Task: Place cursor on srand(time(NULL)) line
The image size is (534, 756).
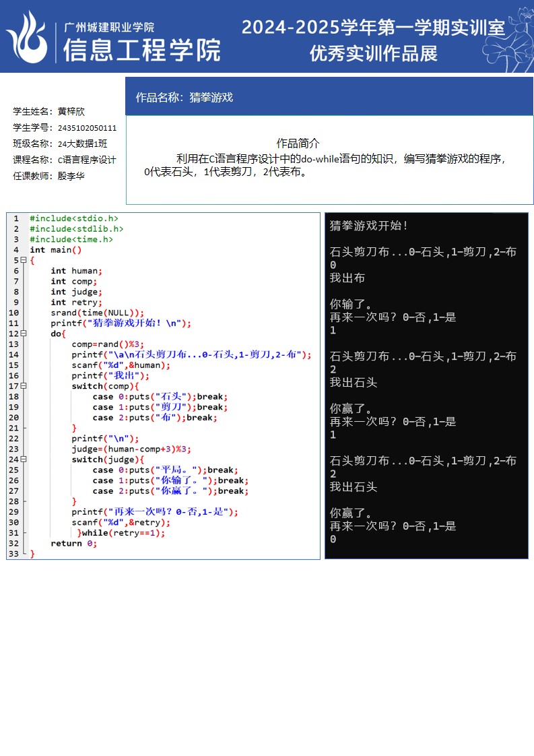Action: click(98, 313)
